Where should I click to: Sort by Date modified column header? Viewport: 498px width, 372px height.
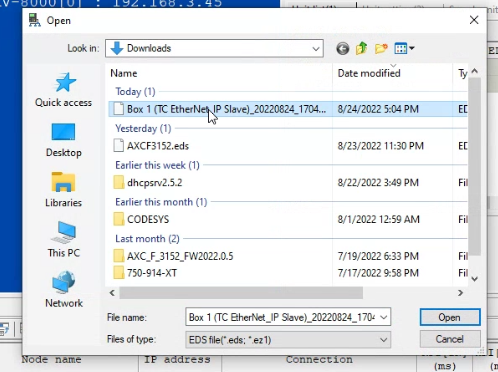pos(369,73)
